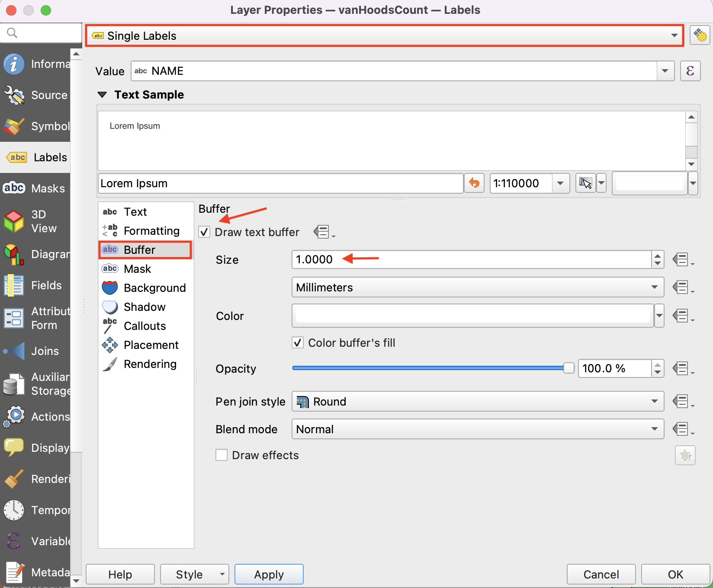Open data-defined override for Opacity

(x=682, y=369)
